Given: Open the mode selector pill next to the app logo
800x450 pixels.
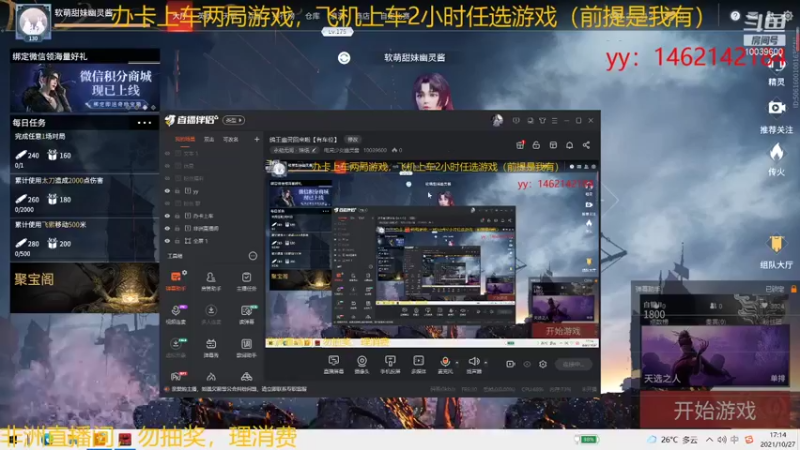Looking at the screenshot, I should click(234, 120).
